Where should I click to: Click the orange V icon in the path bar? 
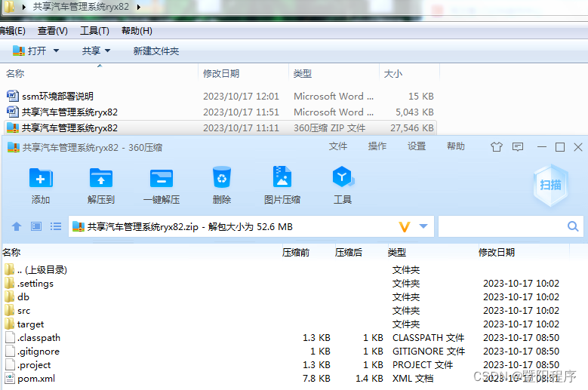pyautogui.click(x=405, y=226)
